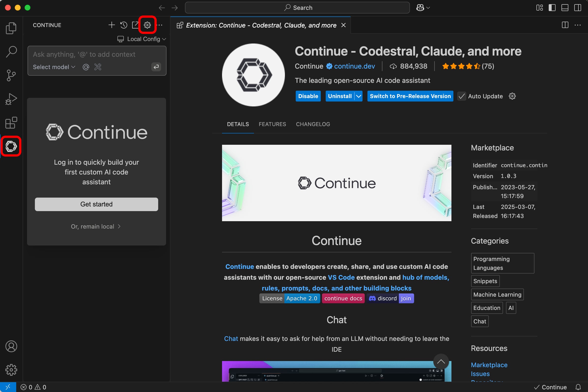Viewport: 588px width, 392px height.
Task: Select the Extension: Continue editor tab
Action: 261,25
